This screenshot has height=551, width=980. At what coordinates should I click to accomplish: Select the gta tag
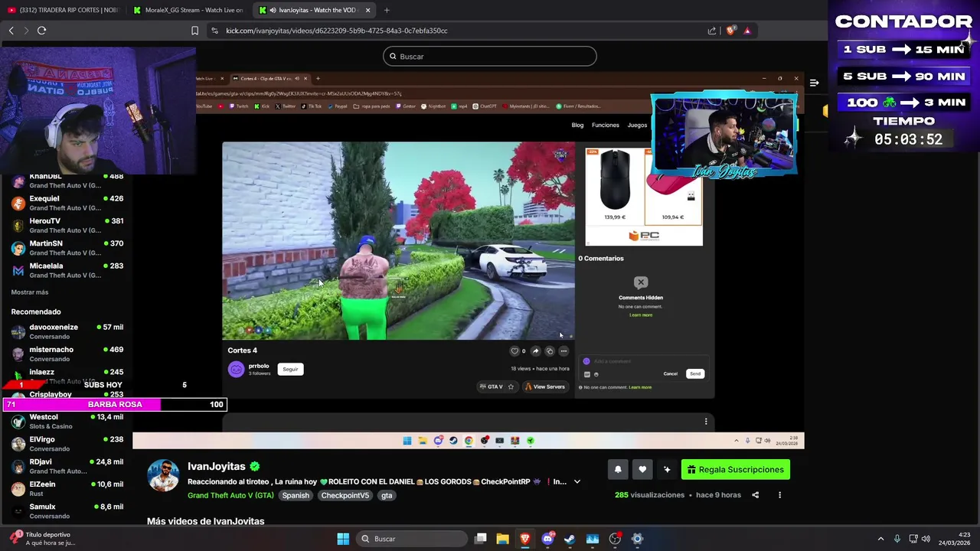[387, 495]
